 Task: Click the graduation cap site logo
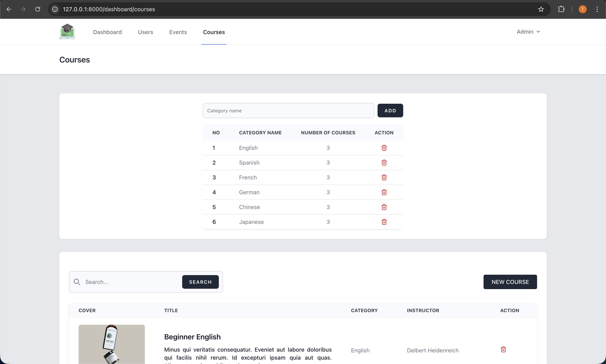tap(67, 32)
